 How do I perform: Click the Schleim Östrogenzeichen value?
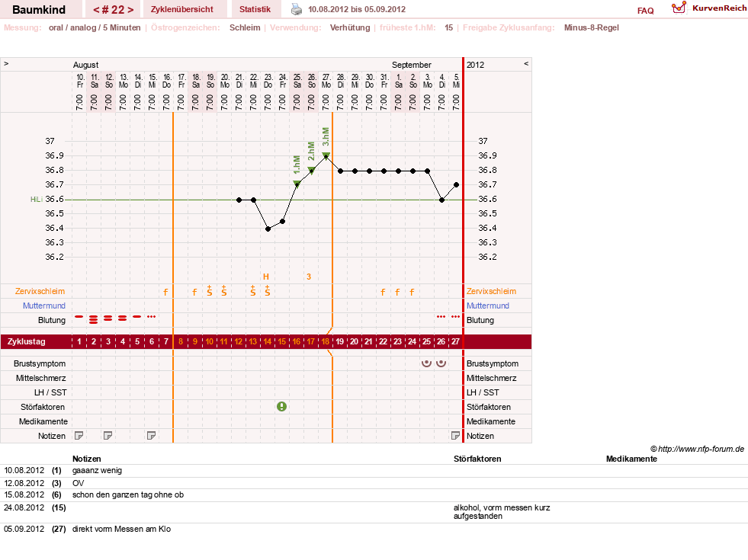(x=245, y=27)
